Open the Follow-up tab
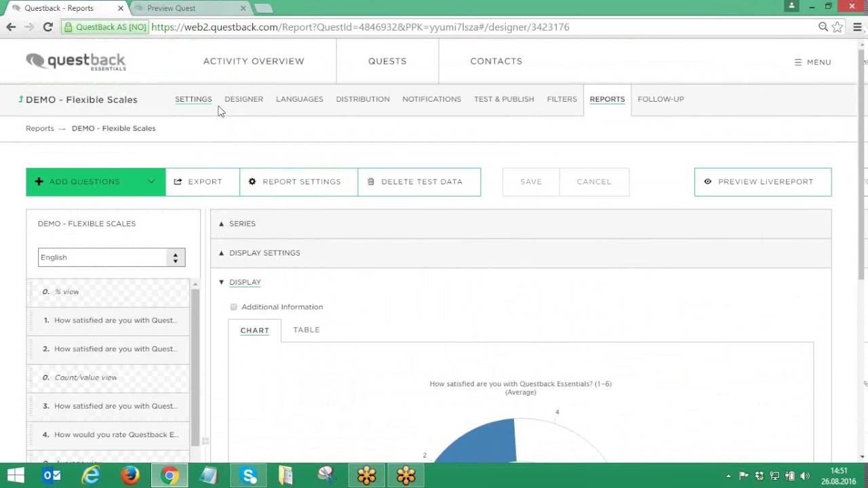This screenshot has width=868, height=488. pyautogui.click(x=660, y=99)
